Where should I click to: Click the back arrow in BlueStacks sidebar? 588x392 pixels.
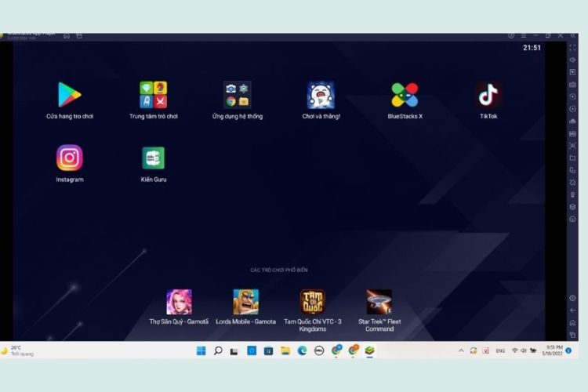pyautogui.click(x=572, y=310)
